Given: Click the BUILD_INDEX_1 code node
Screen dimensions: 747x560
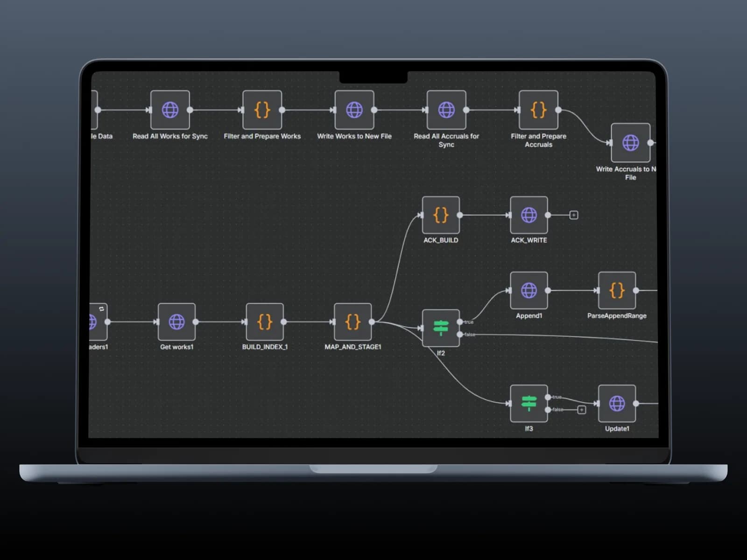Looking at the screenshot, I should [265, 322].
